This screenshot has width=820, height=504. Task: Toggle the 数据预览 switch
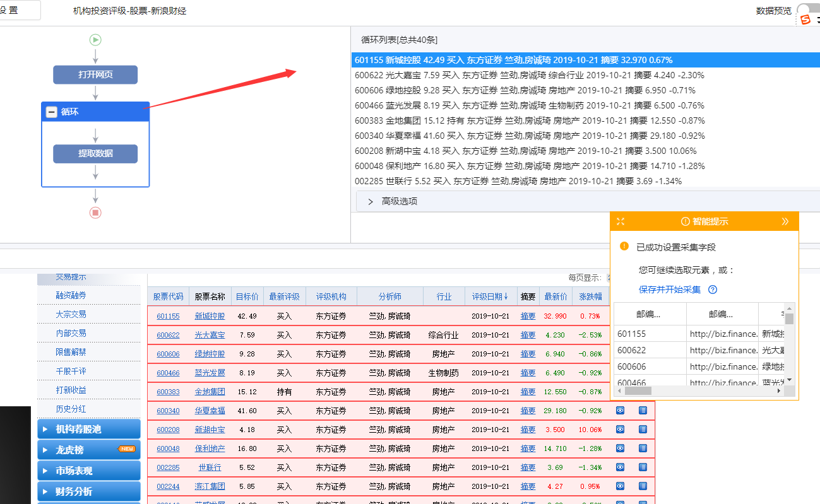[x=807, y=10]
